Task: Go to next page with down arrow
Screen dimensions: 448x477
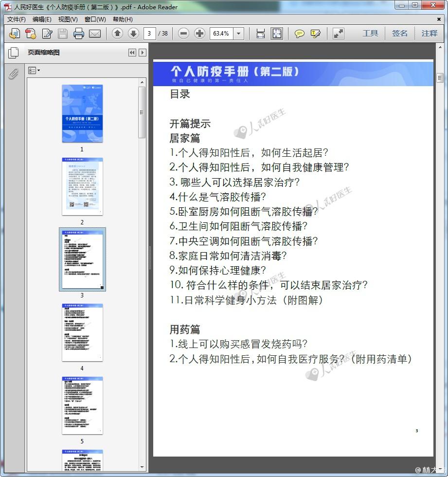Action: 133,34
